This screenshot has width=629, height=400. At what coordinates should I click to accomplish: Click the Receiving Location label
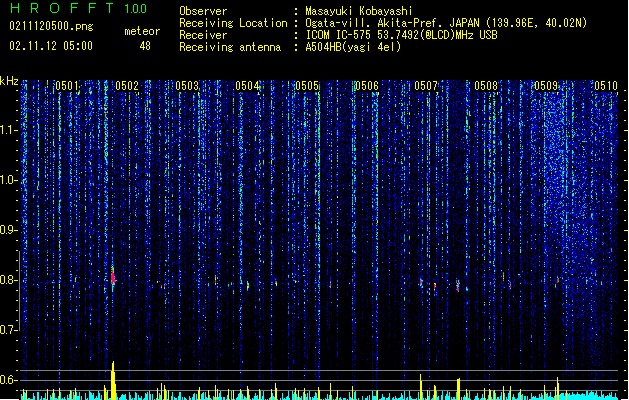point(233,23)
